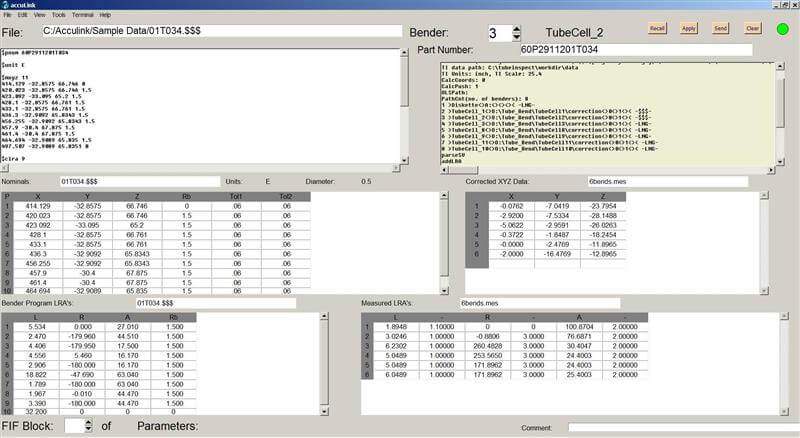Click the Comment input field
This screenshot has height=438, width=800.
(x=684, y=428)
